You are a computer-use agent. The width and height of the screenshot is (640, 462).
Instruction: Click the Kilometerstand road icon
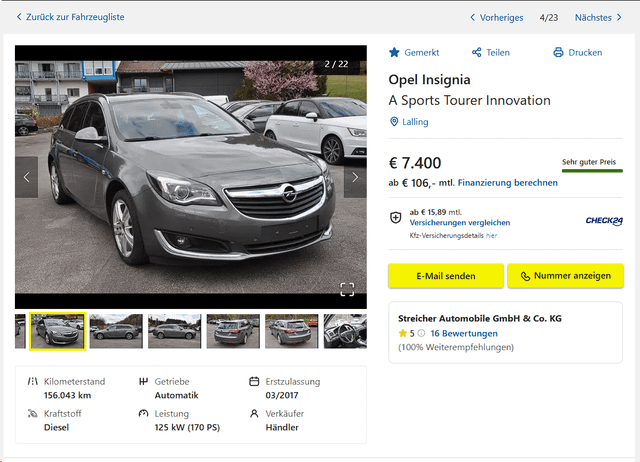coord(33,381)
